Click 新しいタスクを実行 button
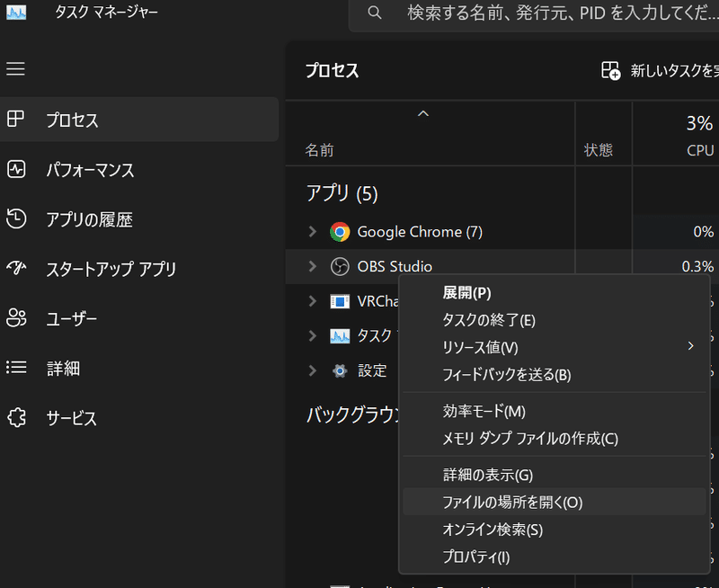This screenshot has width=719, height=588. (x=660, y=71)
